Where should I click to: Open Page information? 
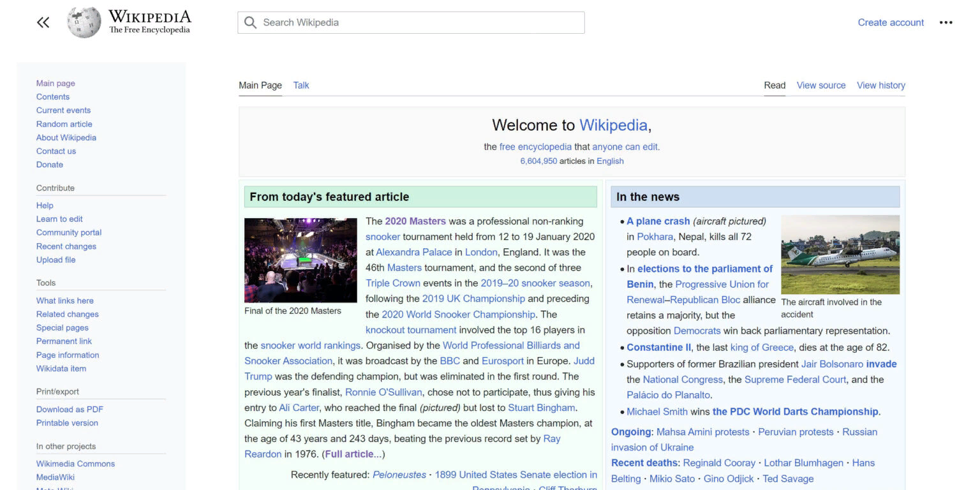[68, 355]
